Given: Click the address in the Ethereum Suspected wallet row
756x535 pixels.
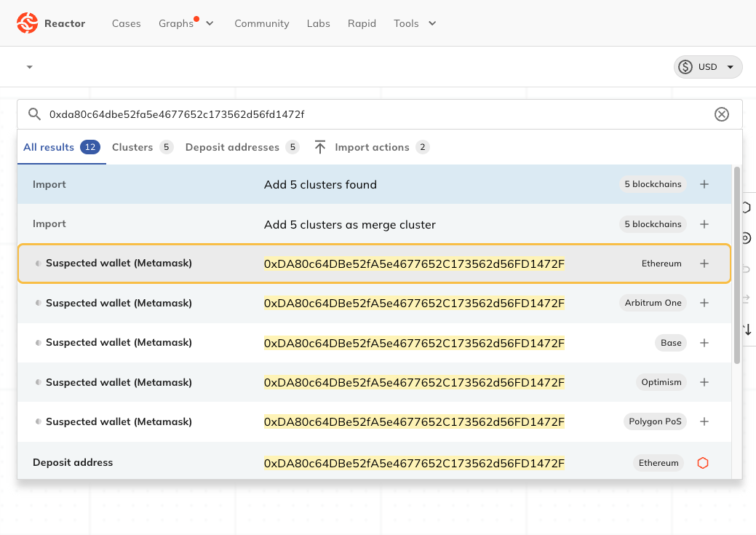Looking at the screenshot, I should 414,264.
